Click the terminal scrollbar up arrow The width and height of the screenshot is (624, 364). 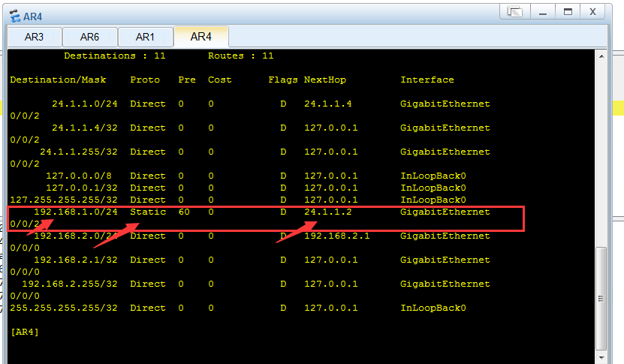(x=601, y=56)
